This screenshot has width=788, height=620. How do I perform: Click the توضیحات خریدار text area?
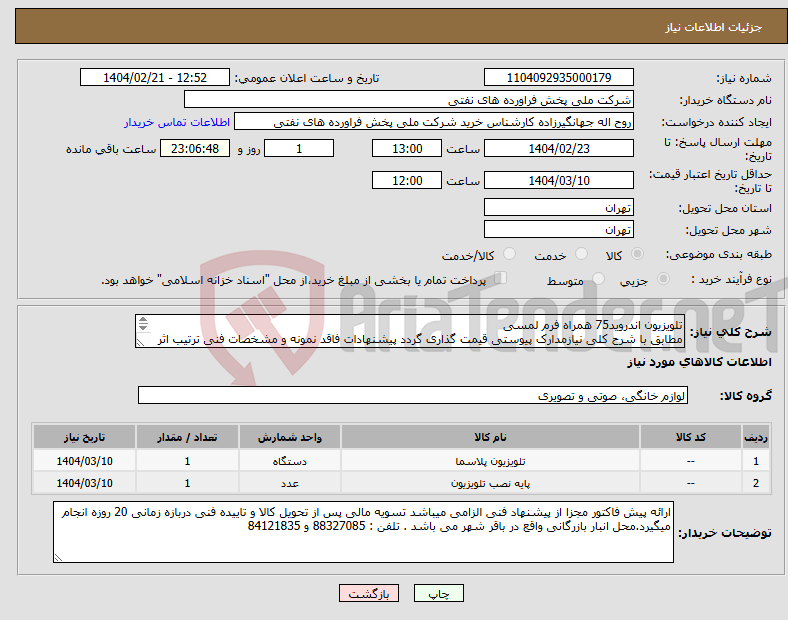point(363,532)
